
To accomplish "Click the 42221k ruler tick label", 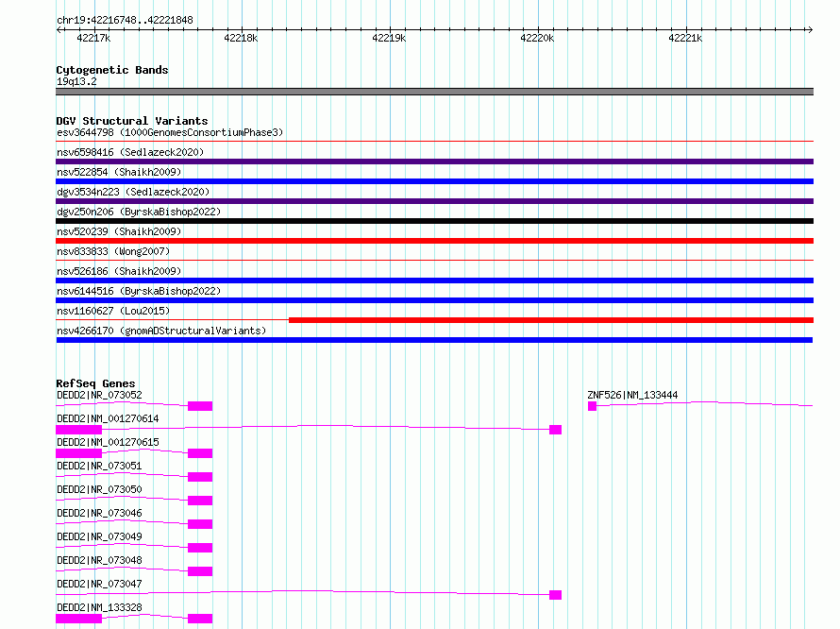I will point(685,38).
